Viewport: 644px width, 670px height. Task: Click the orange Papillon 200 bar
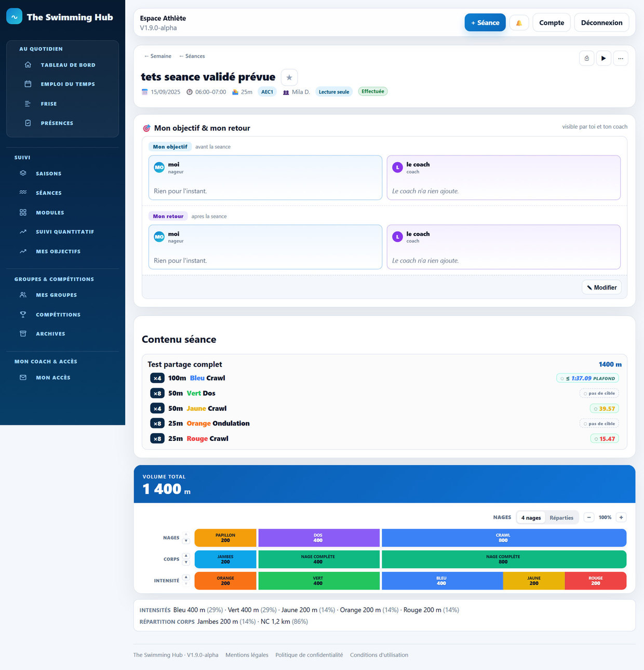click(225, 538)
